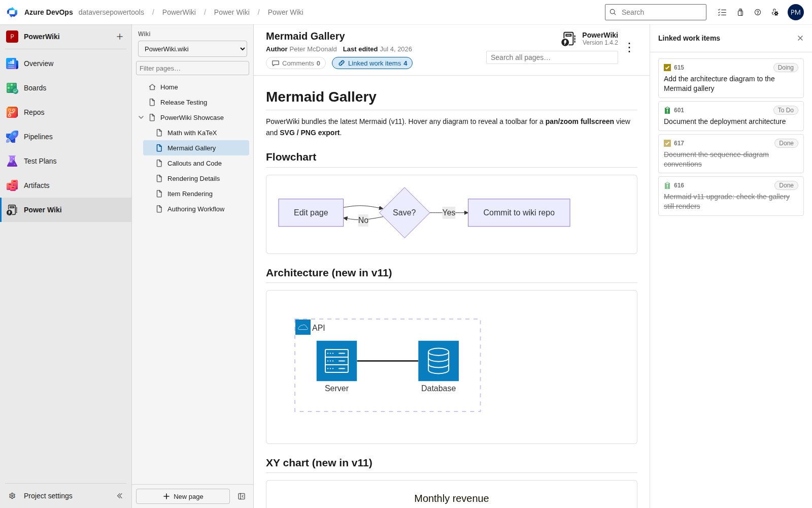The image size is (812, 508).
Task: Open work item 615 architecture diagram card
Action: coord(731,78)
